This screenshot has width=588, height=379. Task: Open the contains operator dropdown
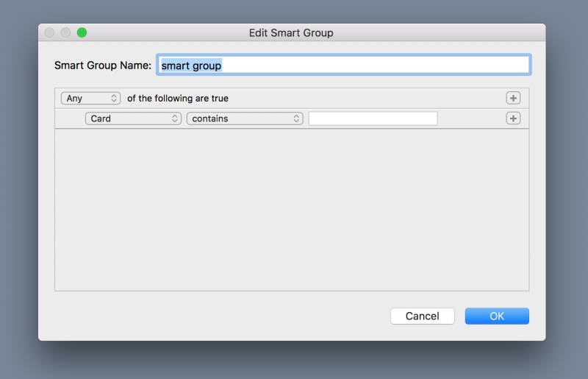point(245,118)
